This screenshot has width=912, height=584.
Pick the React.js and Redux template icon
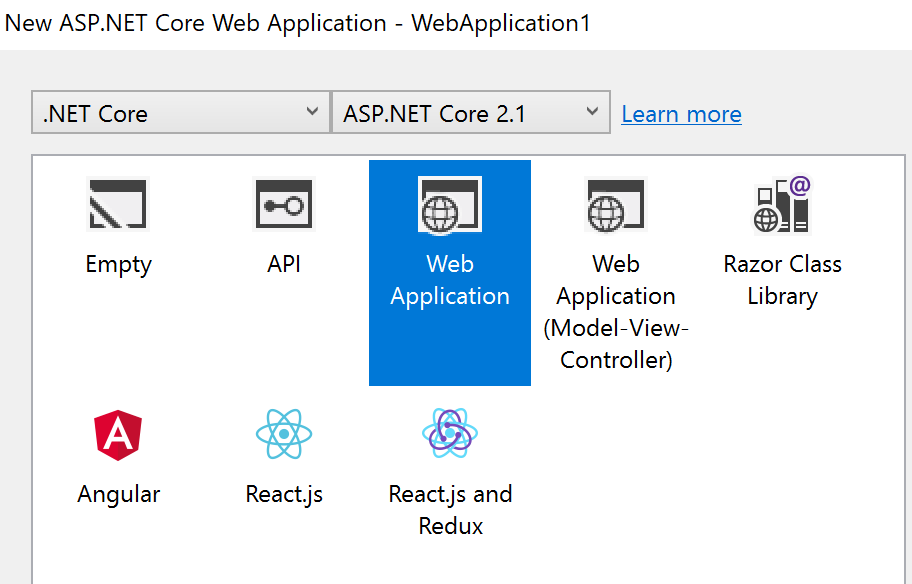(x=450, y=433)
